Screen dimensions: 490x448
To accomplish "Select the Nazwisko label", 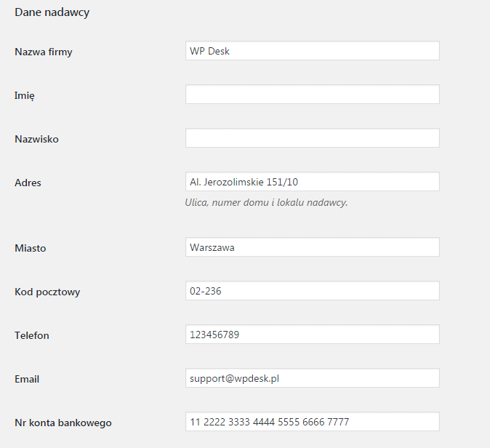I will [x=36, y=139].
